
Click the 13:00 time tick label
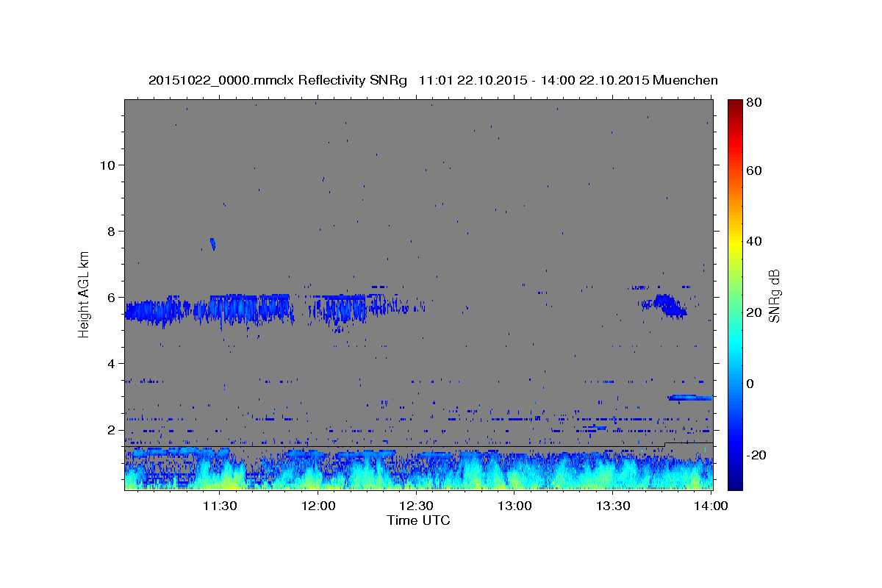514,506
